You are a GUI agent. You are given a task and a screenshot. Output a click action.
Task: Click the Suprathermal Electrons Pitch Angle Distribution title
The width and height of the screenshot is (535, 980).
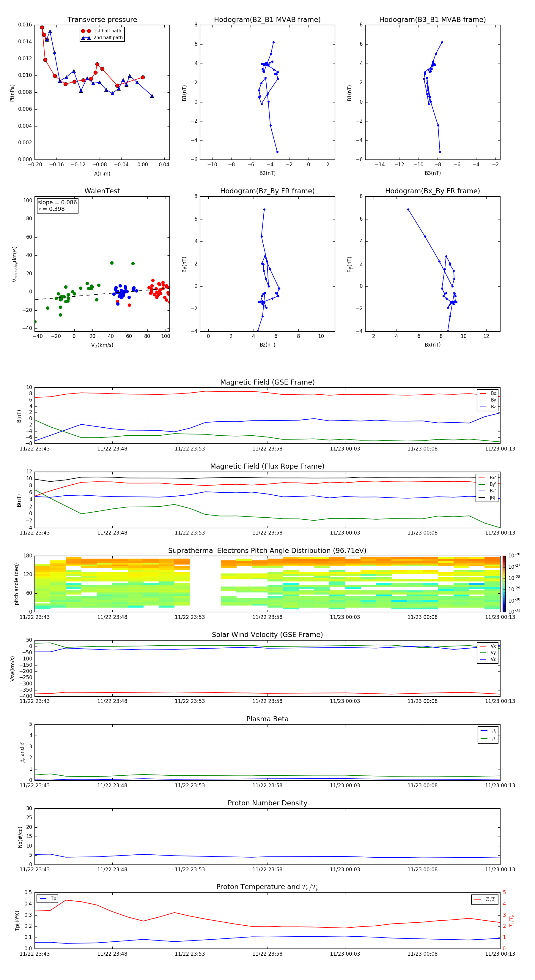point(267,551)
